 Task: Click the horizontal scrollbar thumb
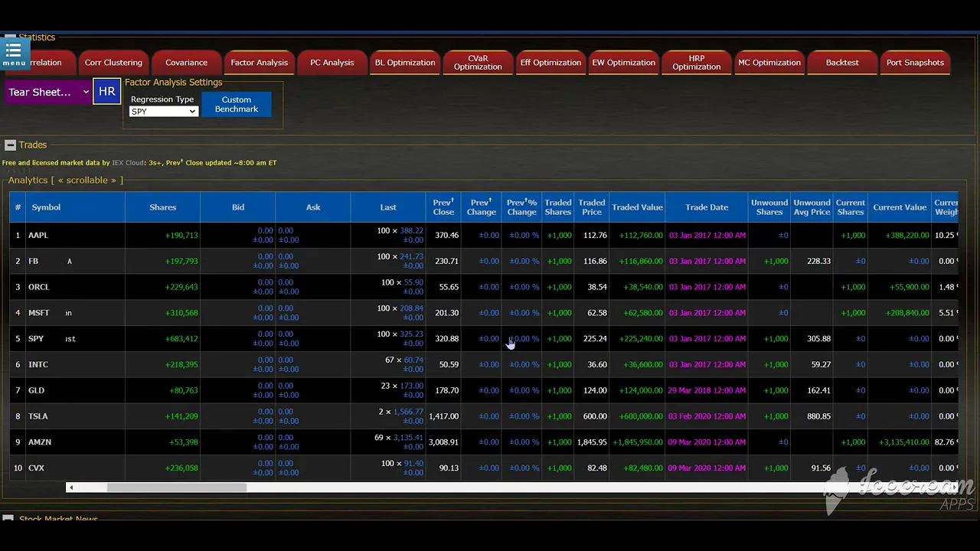177,487
